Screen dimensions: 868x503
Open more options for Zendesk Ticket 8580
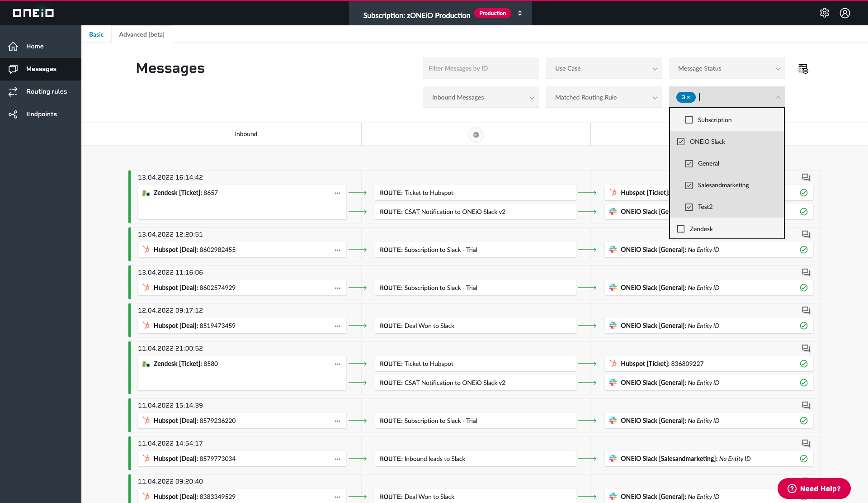pyautogui.click(x=338, y=364)
